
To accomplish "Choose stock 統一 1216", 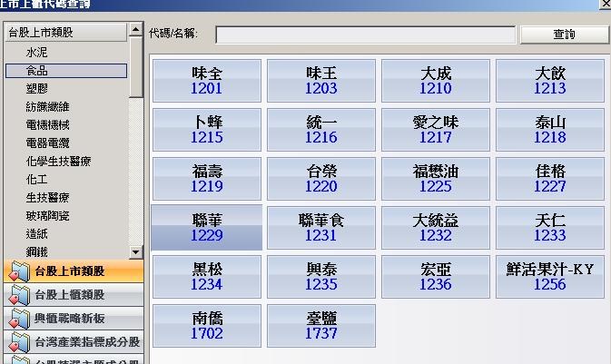I will (321, 130).
